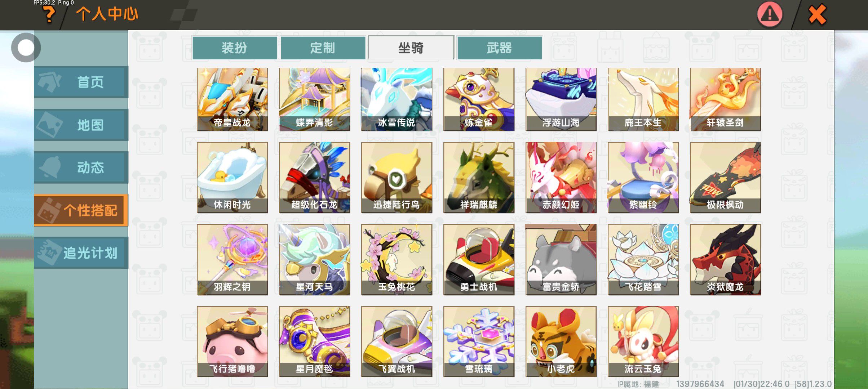The width and height of the screenshot is (868, 389).
Task: Select the 勇士战机 aircraft mount
Action: (479, 259)
